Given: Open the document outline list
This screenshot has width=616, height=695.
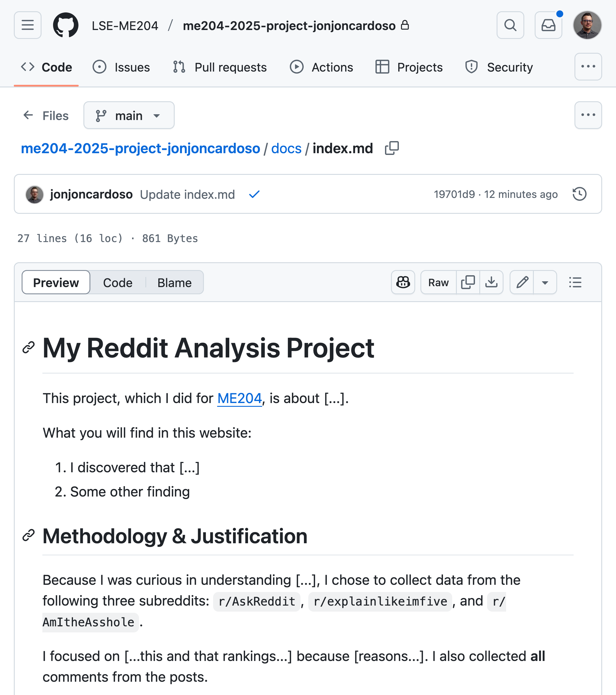Looking at the screenshot, I should click(x=575, y=282).
